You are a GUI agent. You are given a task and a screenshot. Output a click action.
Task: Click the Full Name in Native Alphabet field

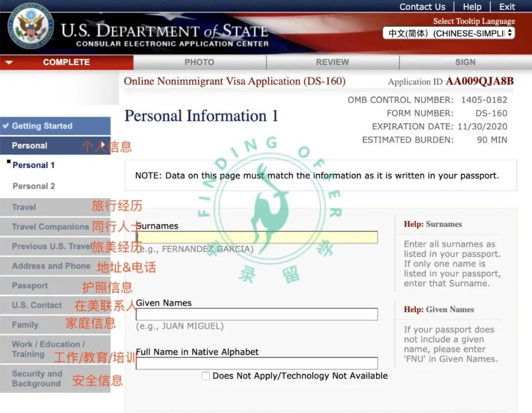[257, 363]
